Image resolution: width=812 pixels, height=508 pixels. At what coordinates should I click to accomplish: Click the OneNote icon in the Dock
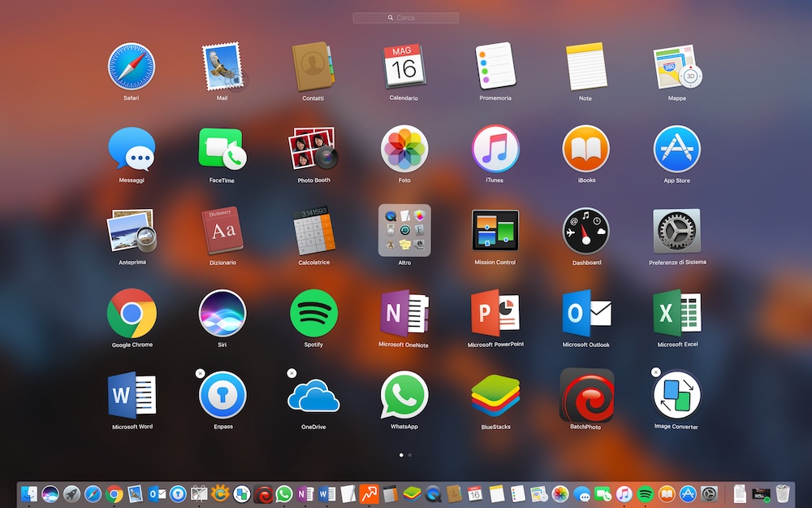pyautogui.click(x=305, y=494)
